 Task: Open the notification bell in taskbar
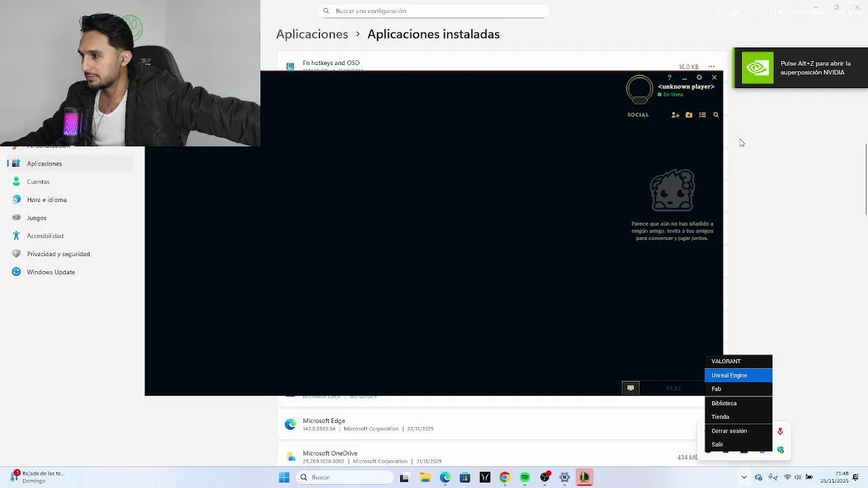click(857, 477)
